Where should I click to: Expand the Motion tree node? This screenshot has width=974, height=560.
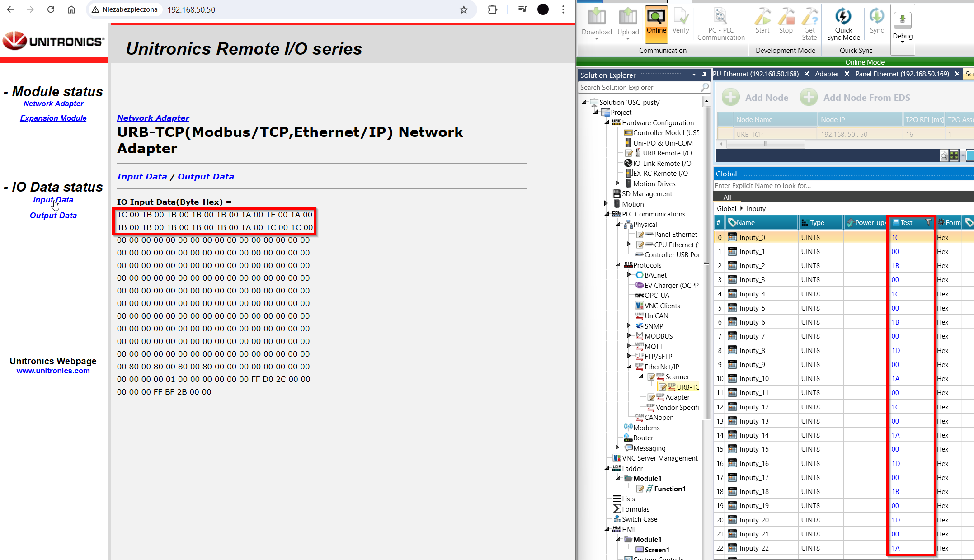pyautogui.click(x=606, y=203)
